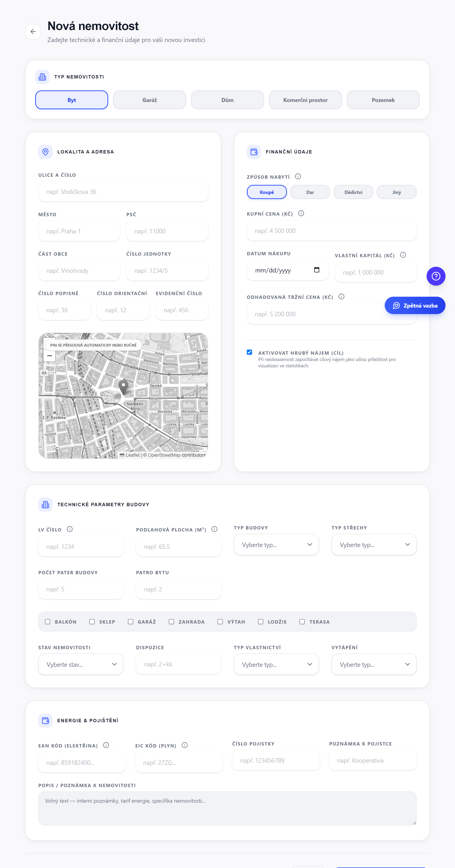
Task: Open the Typ střechy dropdown
Action: tap(374, 544)
